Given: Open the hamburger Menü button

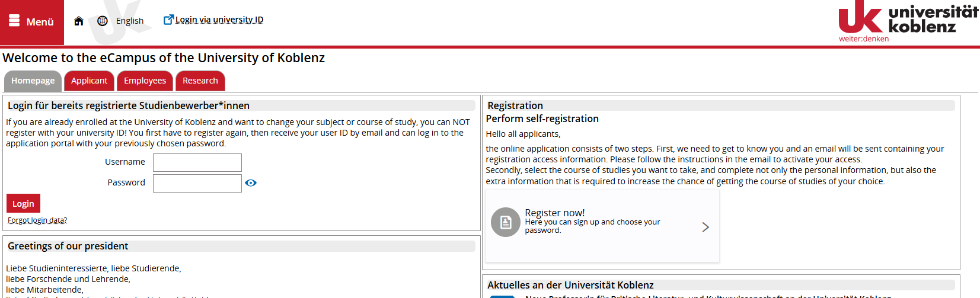Looking at the screenshot, I should point(31,22).
